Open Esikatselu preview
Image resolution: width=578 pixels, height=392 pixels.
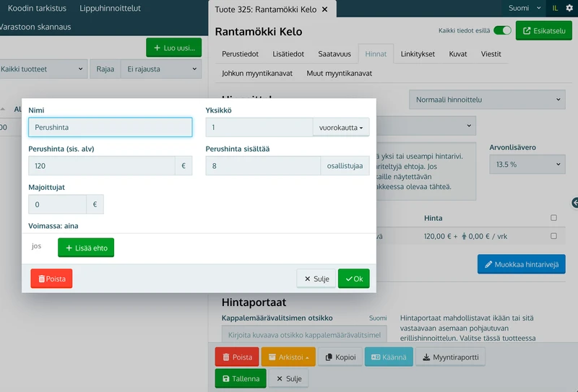pos(544,30)
